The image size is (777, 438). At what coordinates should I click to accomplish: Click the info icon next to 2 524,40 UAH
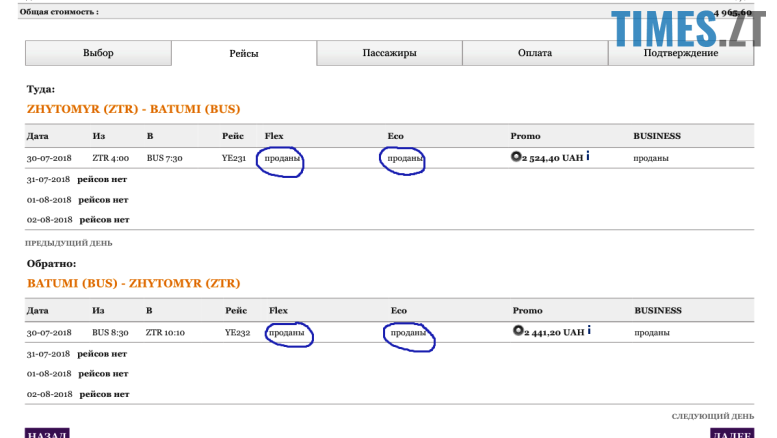(588, 157)
